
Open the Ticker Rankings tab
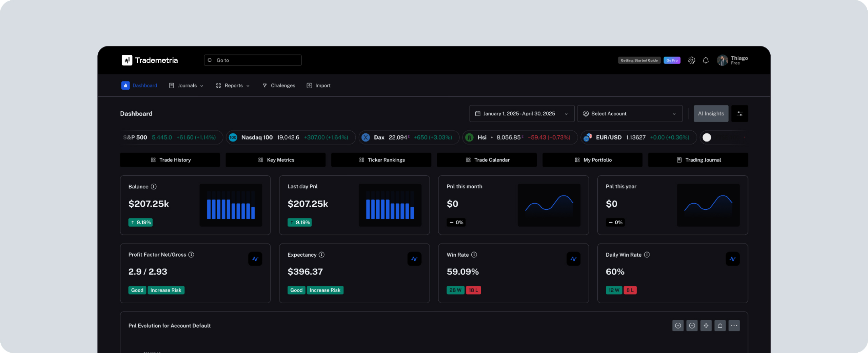(381, 160)
